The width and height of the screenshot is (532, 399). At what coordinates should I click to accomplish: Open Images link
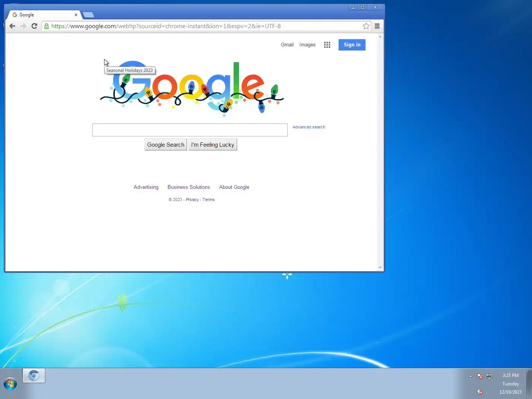tap(307, 44)
